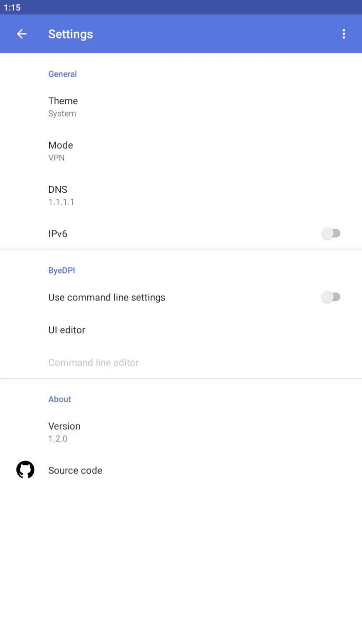Toggle the command line settings switch
This screenshot has width=362, height=644.
(x=331, y=297)
